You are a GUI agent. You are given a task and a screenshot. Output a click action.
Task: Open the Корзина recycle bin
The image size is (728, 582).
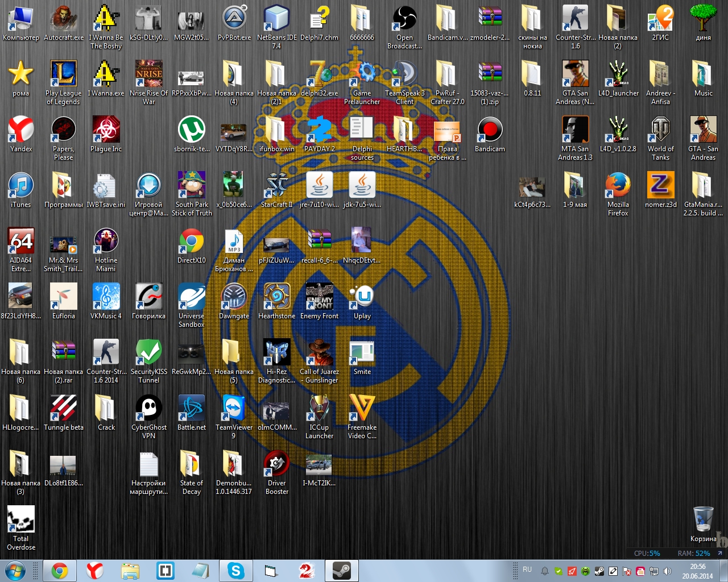click(704, 525)
